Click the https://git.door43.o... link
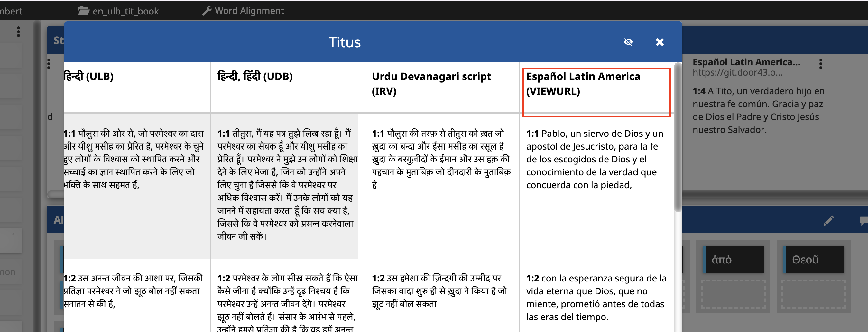868x332 pixels. click(737, 72)
